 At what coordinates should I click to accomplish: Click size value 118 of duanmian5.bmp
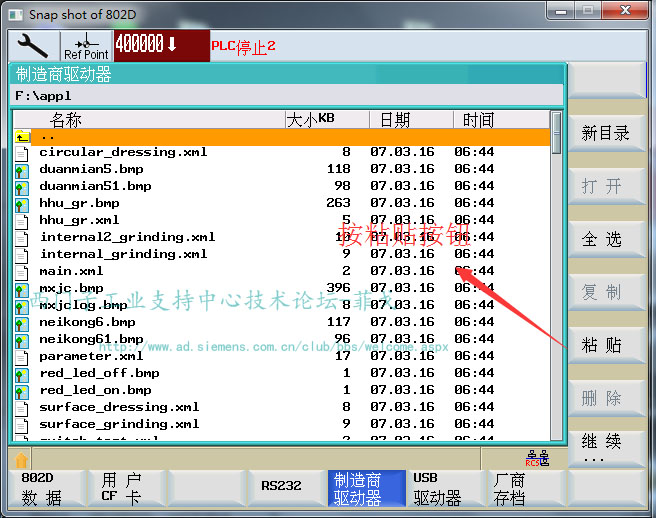pyautogui.click(x=338, y=169)
